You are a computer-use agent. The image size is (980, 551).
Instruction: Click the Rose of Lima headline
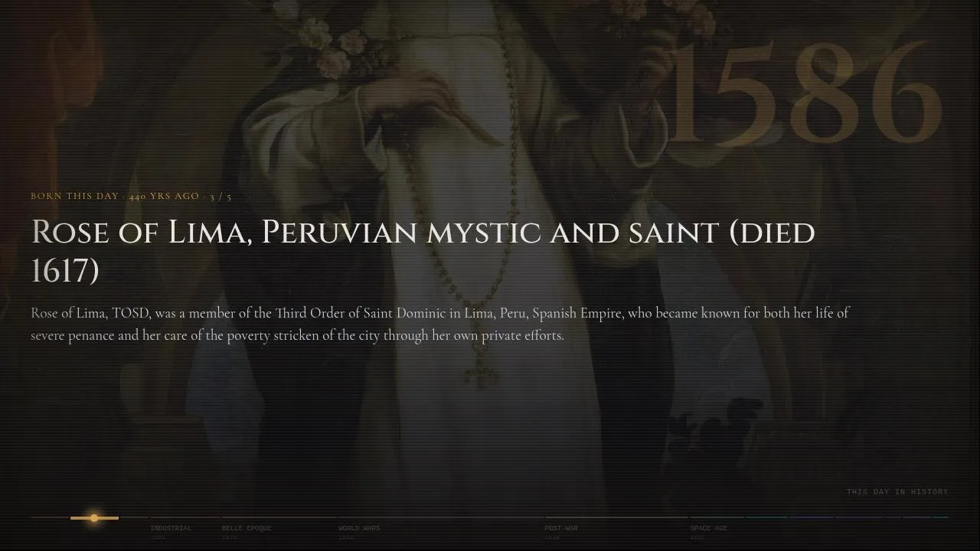point(423,251)
